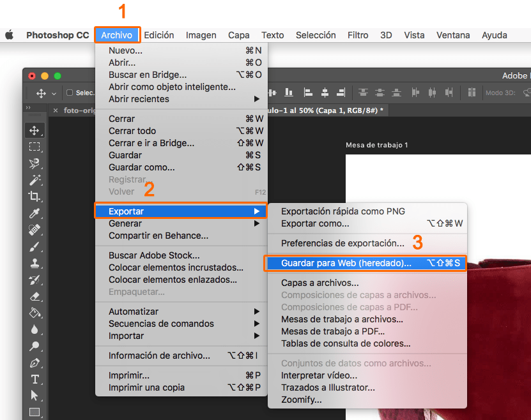
Task: Select the Horizontal Type tool
Action: pos(35,379)
